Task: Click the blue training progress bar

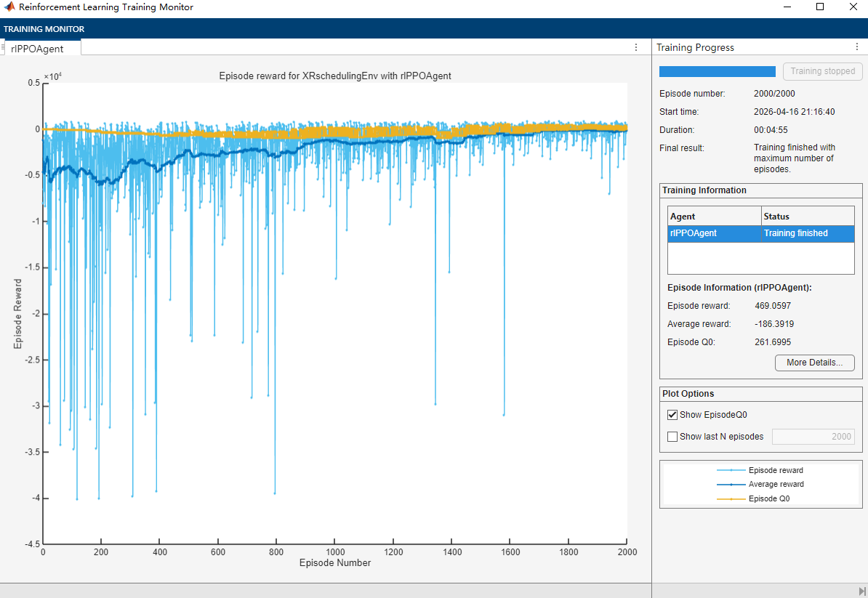Action: coord(717,71)
